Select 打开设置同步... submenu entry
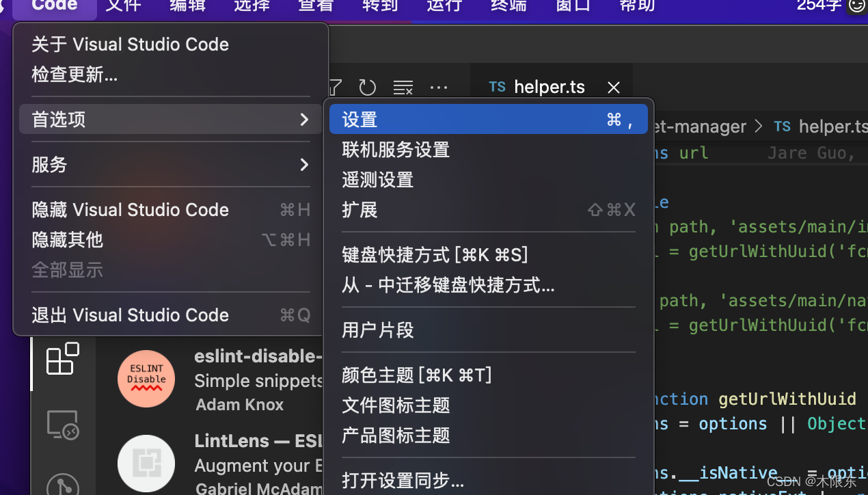 tap(489, 481)
